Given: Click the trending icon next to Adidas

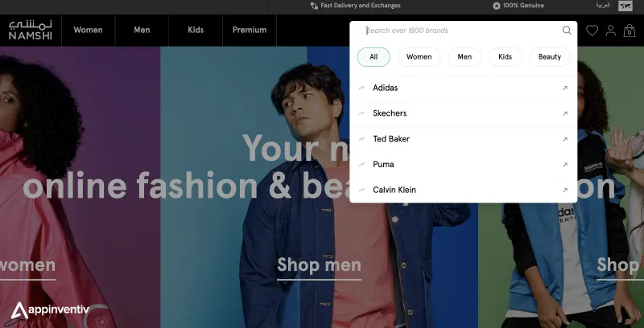Looking at the screenshot, I should click(x=361, y=88).
